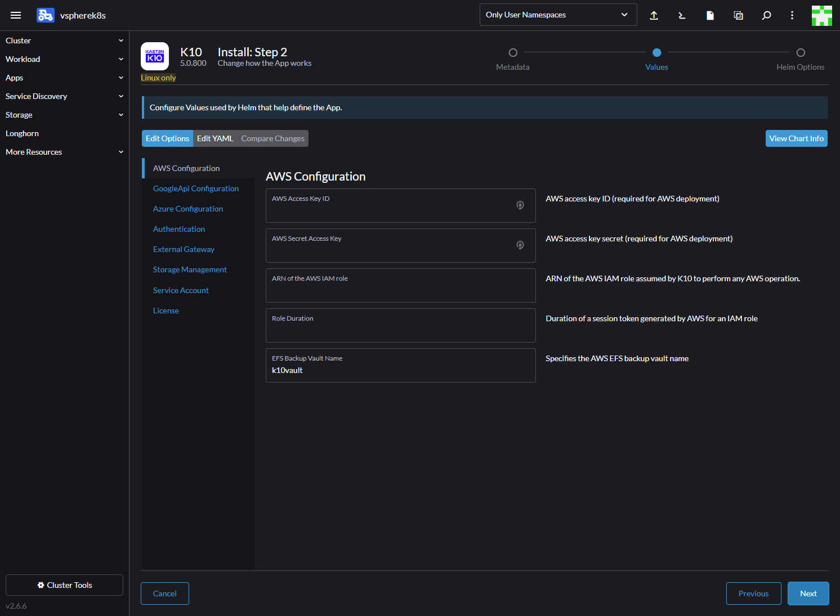Open the resource search magnifier icon
This screenshot has height=616, width=840.
point(766,15)
